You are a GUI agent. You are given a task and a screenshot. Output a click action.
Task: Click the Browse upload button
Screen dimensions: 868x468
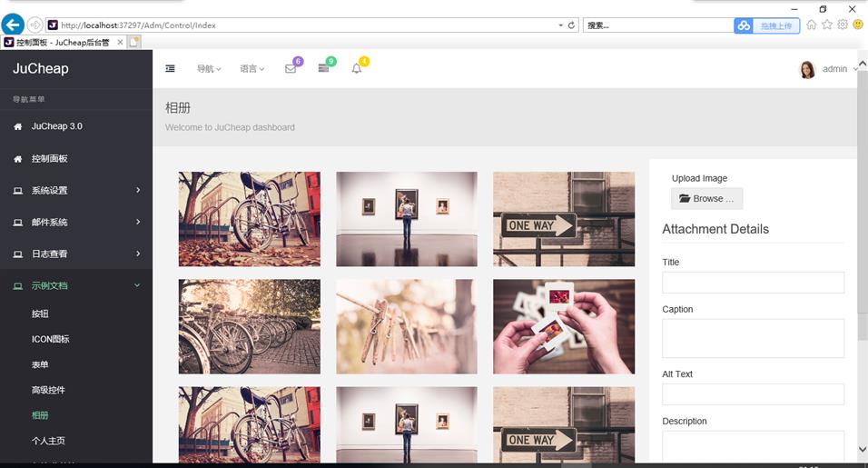tap(706, 199)
